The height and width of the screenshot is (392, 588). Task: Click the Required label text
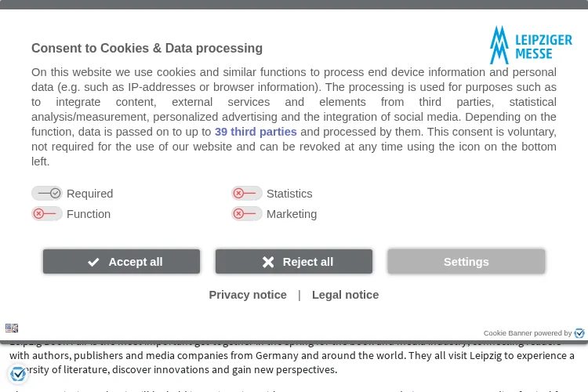coord(89,194)
